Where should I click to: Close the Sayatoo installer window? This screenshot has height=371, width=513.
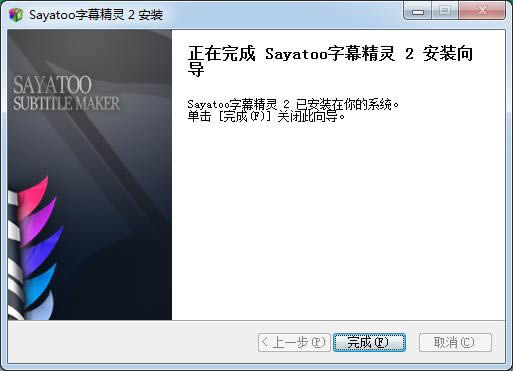(x=482, y=11)
